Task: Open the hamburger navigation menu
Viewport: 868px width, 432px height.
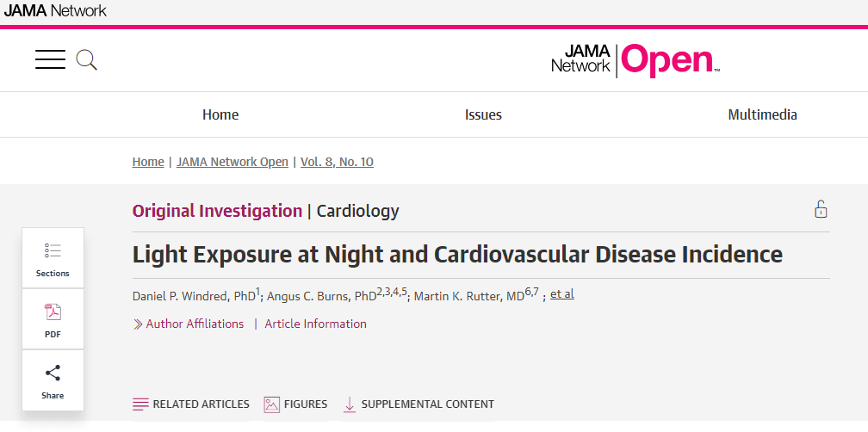Action: (50, 59)
